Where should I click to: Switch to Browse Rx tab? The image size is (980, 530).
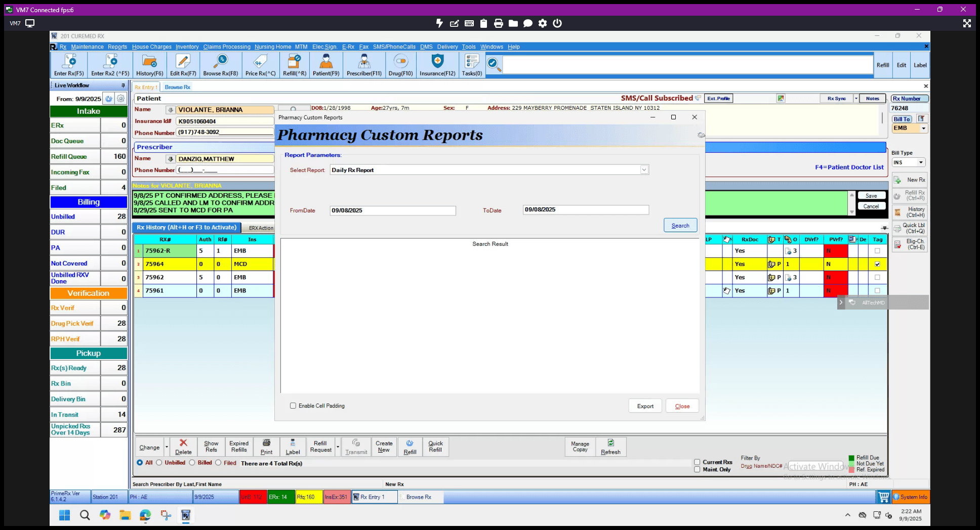tap(177, 87)
